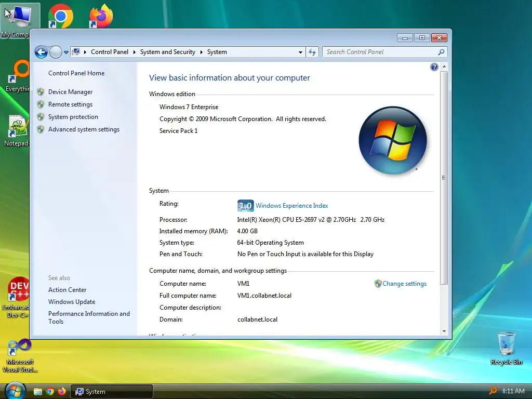This screenshot has width=532, height=399.
Task: Click Firefox desktop shortcut
Action: pos(101,16)
